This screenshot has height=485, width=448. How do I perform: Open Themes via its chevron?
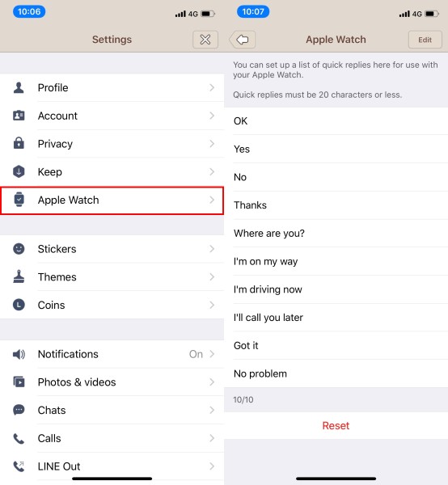[x=212, y=276]
